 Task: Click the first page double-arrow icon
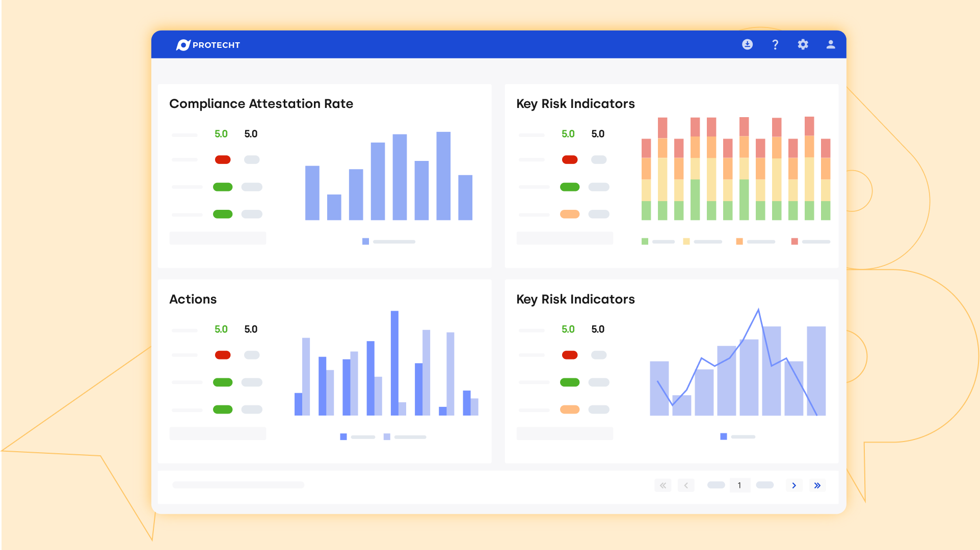663,485
